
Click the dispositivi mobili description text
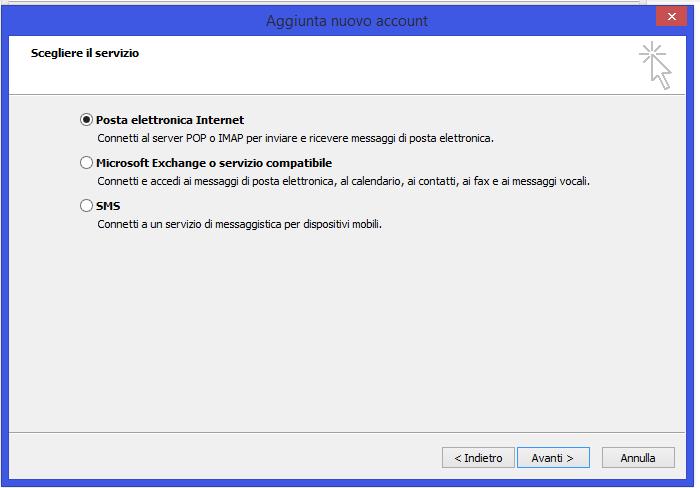239,224
